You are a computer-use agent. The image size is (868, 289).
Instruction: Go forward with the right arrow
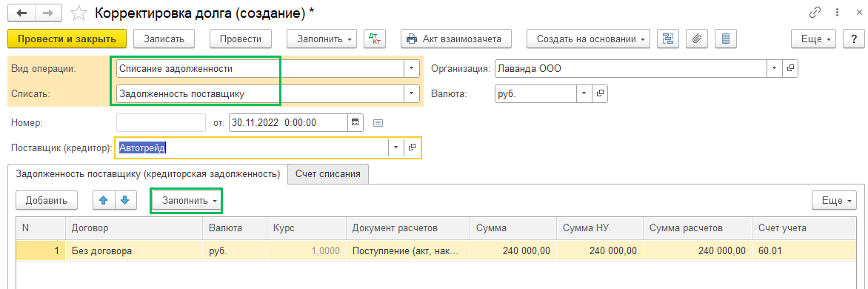click(x=49, y=13)
